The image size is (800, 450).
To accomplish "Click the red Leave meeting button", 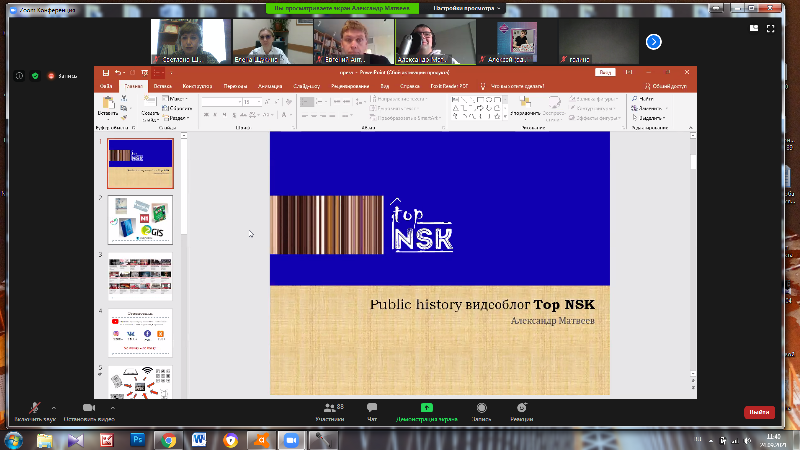I will (759, 412).
